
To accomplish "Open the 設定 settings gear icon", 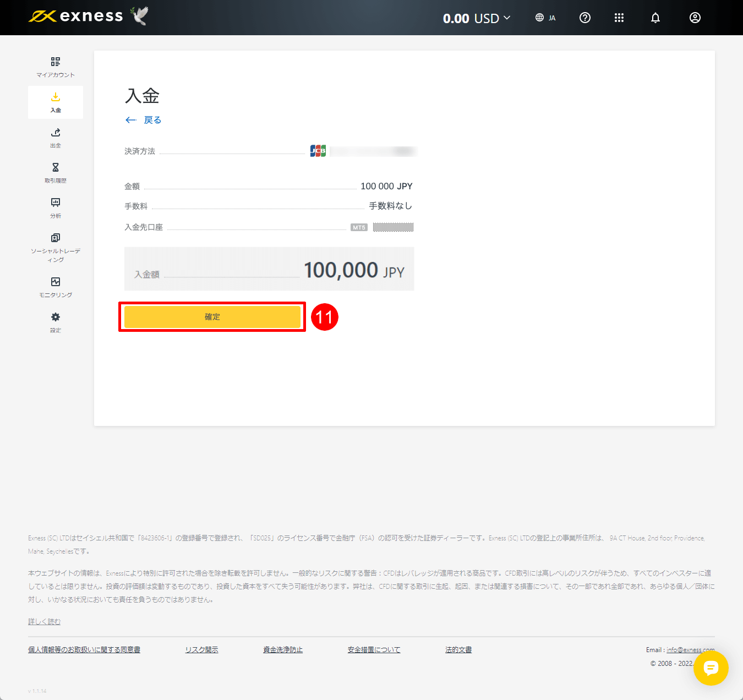I will coord(55,321).
